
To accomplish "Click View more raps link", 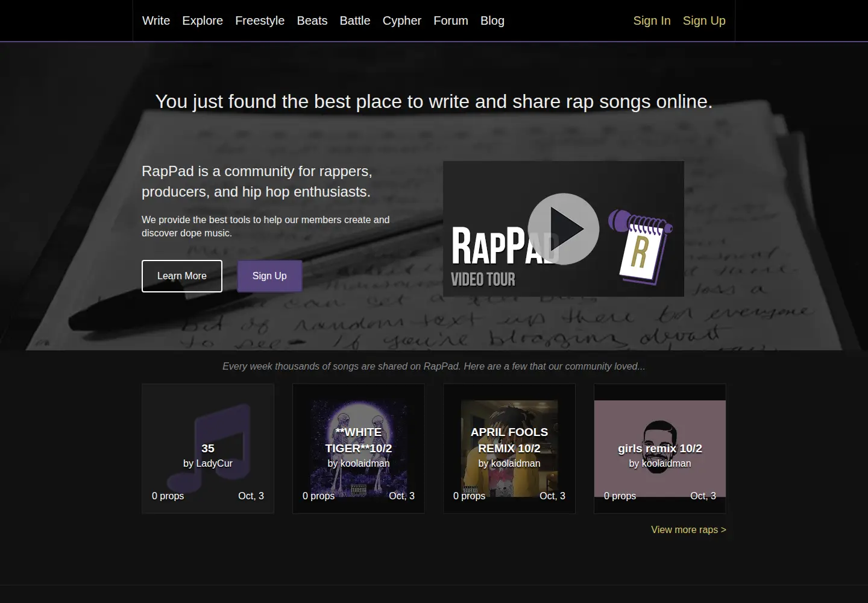I will pyautogui.click(x=688, y=529).
